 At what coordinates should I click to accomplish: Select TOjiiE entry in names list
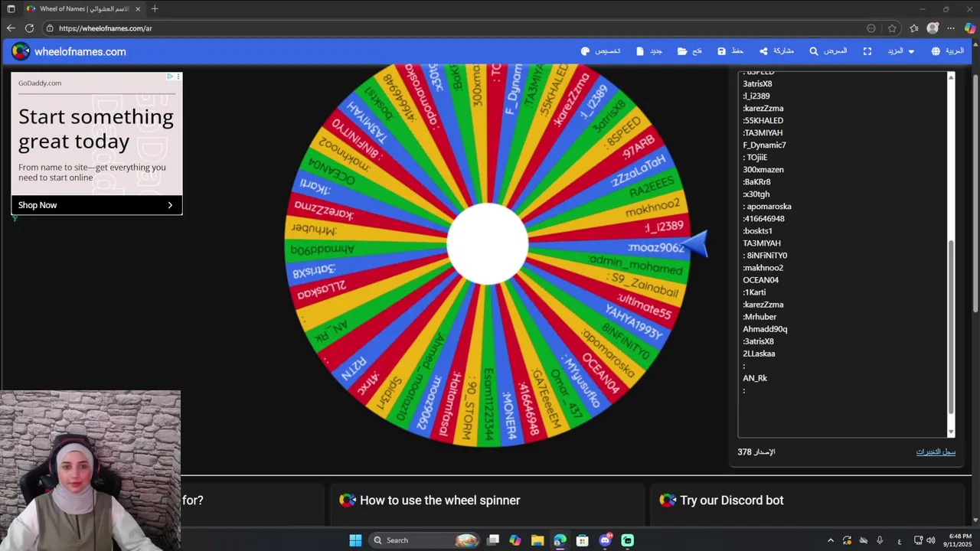(x=755, y=157)
